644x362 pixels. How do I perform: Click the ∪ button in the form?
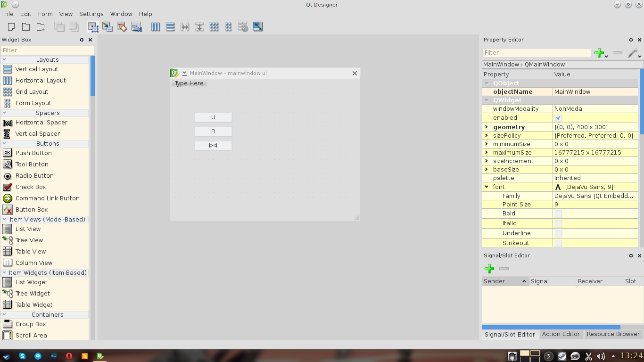(x=213, y=117)
